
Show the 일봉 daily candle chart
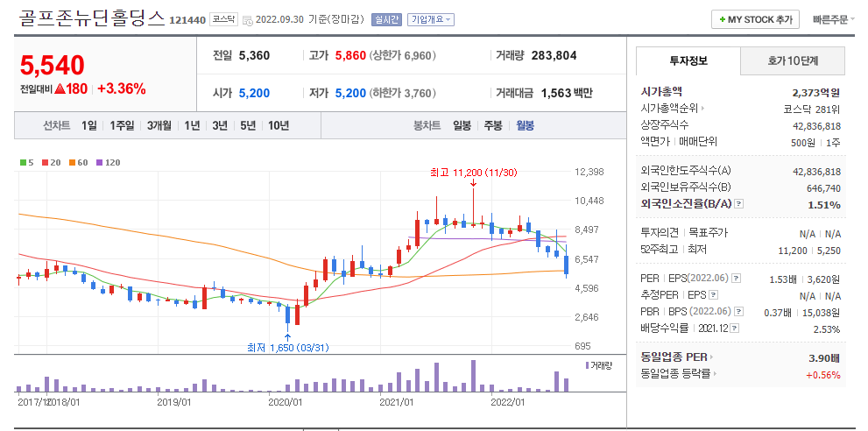pyautogui.click(x=462, y=126)
